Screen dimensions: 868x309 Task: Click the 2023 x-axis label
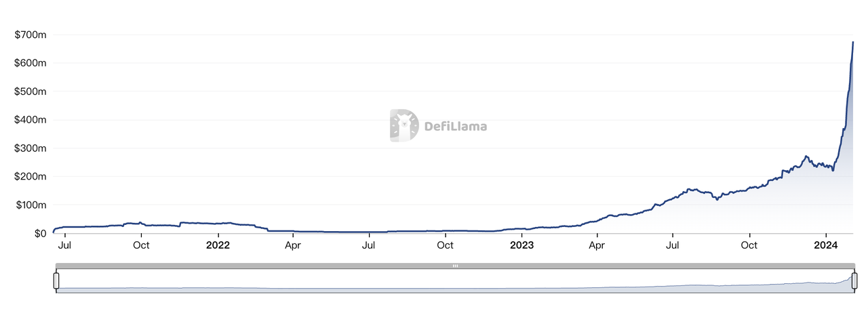tap(521, 245)
